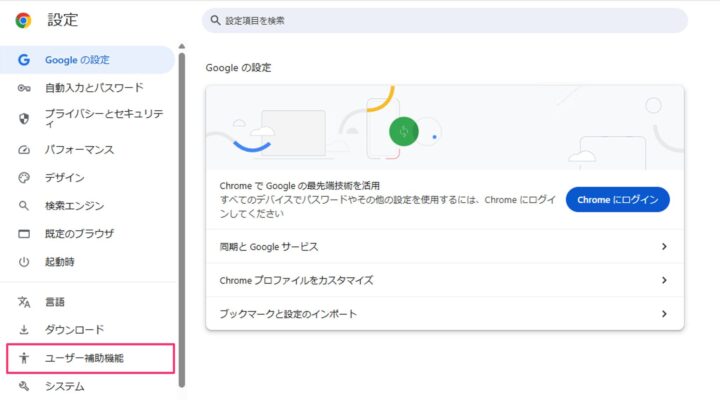Click the download arrow icon

[24, 330]
